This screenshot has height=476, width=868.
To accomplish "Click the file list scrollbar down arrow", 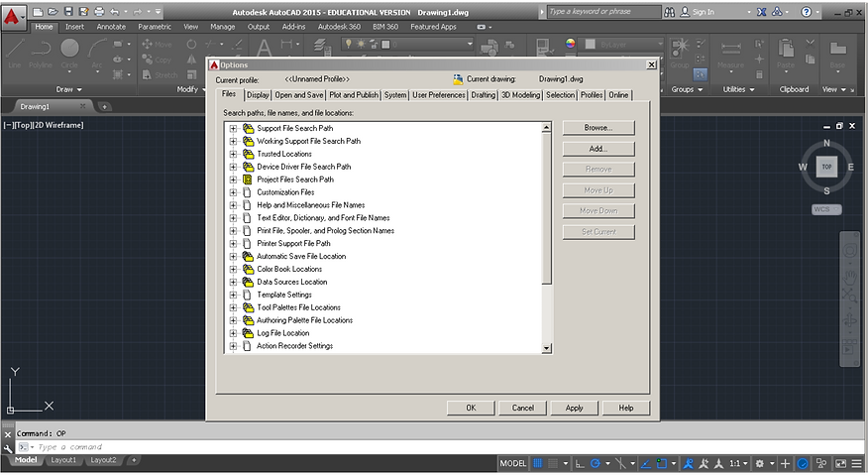I will [x=546, y=348].
